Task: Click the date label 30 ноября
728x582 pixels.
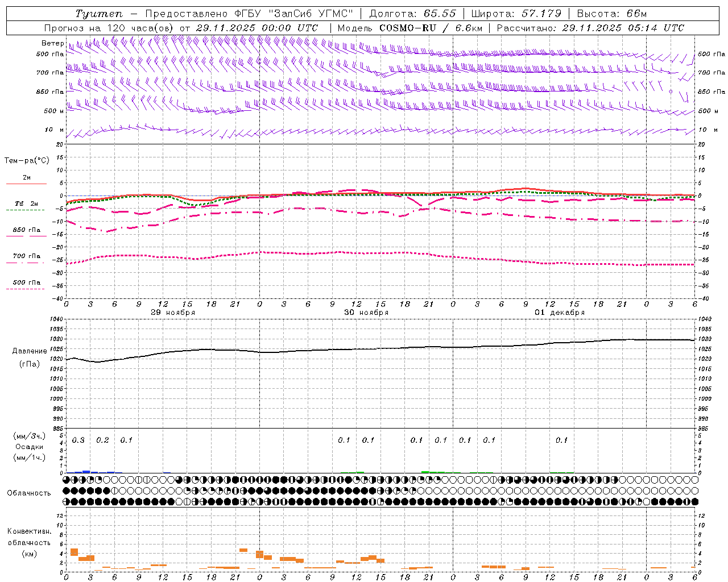Action: [366, 313]
